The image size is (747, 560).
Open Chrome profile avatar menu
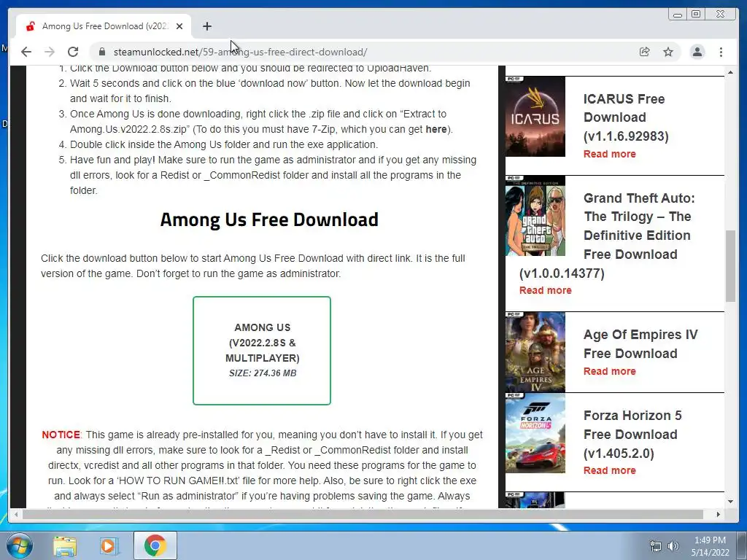697,52
